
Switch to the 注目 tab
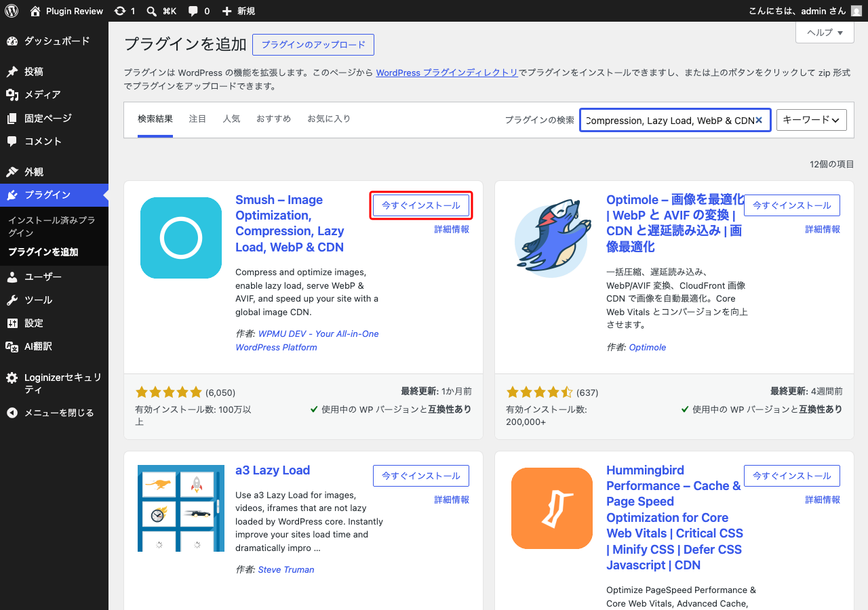[198, 119]
